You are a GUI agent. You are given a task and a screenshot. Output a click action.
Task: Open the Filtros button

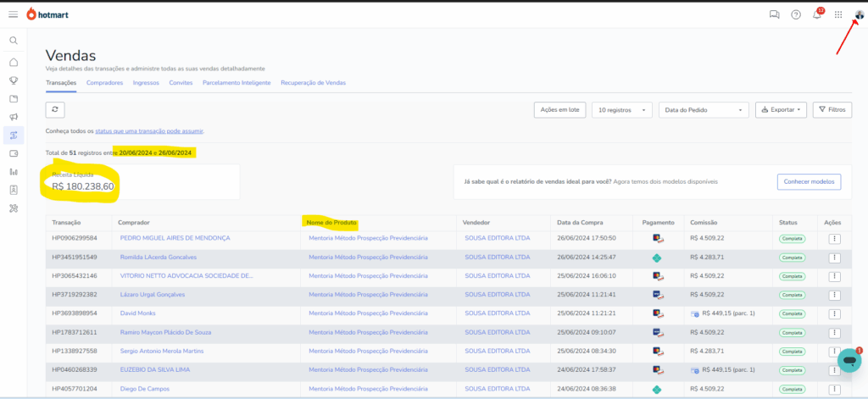click(832, 109)
